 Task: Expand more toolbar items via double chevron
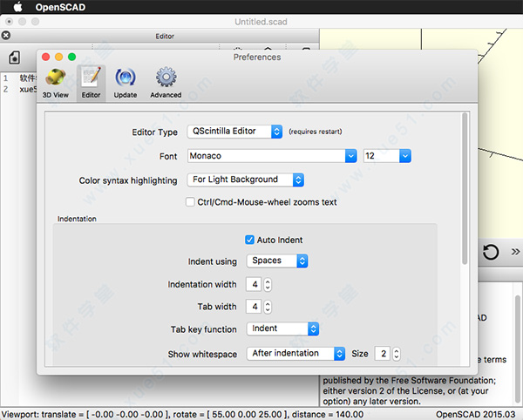point(515,251)
